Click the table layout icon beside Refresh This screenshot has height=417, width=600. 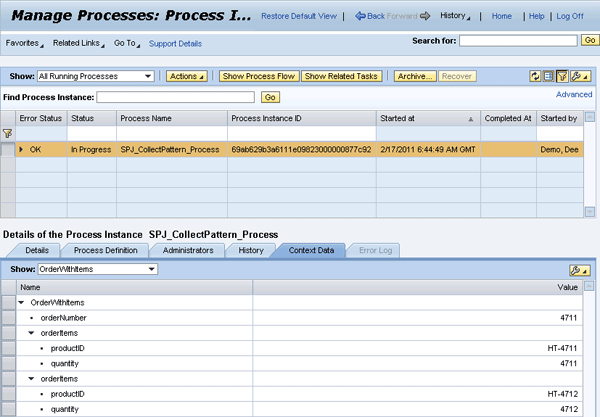pyautogui.click(x=548, y=76)
